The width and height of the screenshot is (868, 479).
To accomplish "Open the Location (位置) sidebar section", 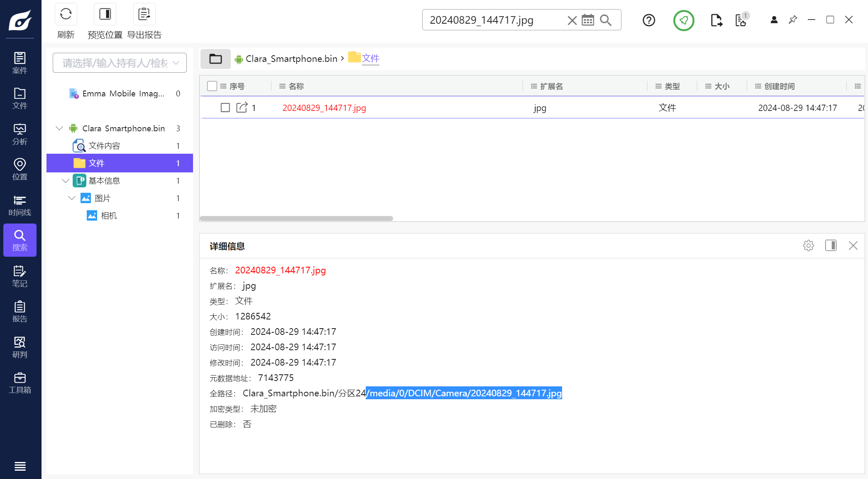I will click(20, 169).
